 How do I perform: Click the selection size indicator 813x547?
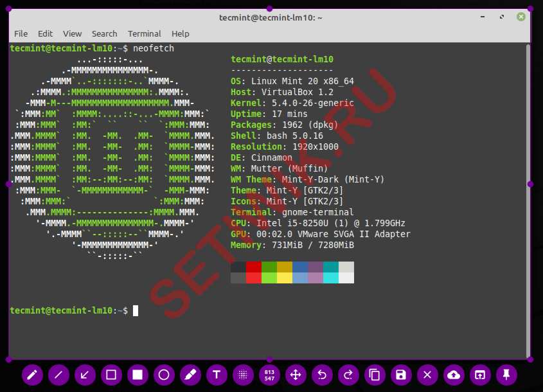click(269, 375)
